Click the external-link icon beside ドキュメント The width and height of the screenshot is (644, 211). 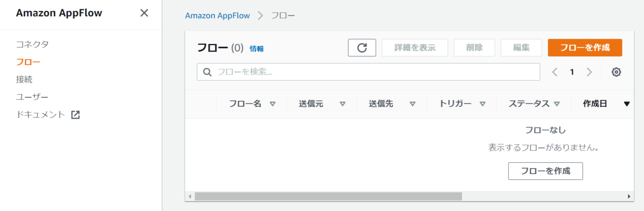[76, 115]
